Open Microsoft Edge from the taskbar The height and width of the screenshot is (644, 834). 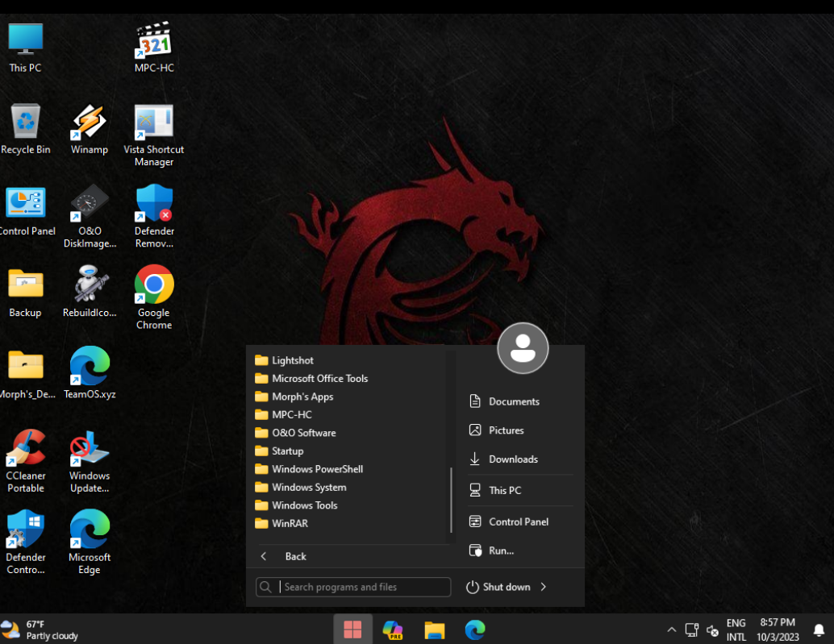click(x=475, y=629)
